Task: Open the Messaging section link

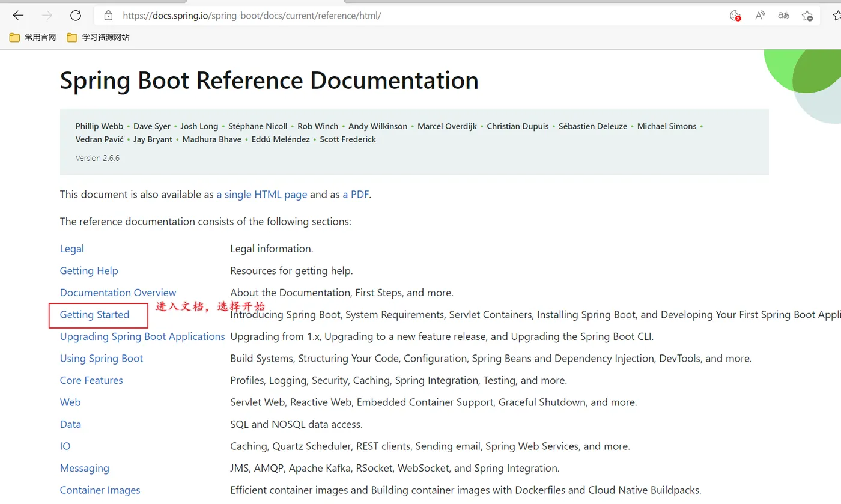Action: pyautogui.click(x=85, y=468)
